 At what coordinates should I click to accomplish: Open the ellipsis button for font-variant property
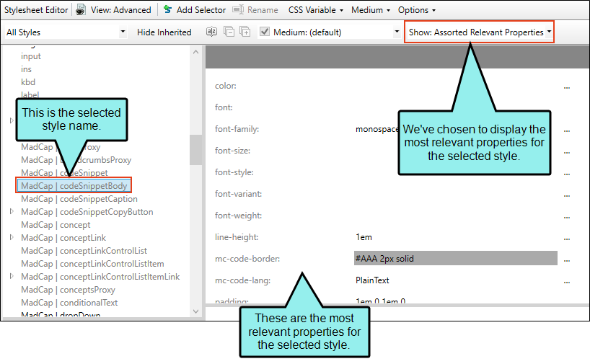pyautogui.click(x=567, y=195)
